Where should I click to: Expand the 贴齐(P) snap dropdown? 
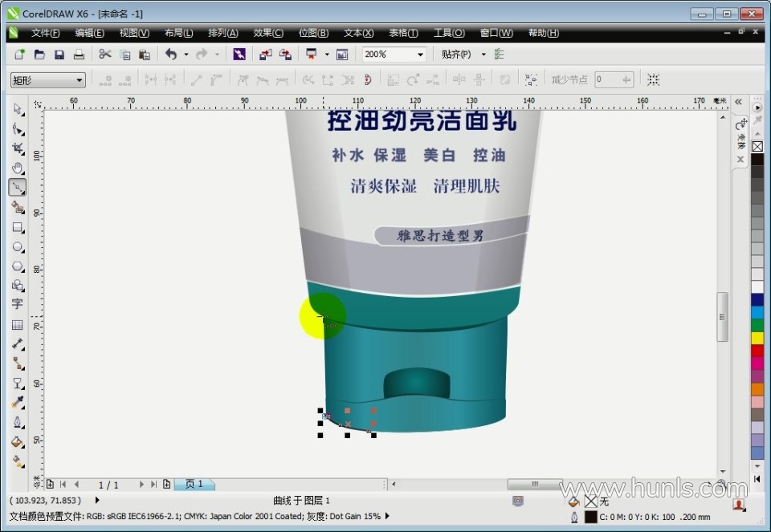pyautogui.click(x=483, y=55)
